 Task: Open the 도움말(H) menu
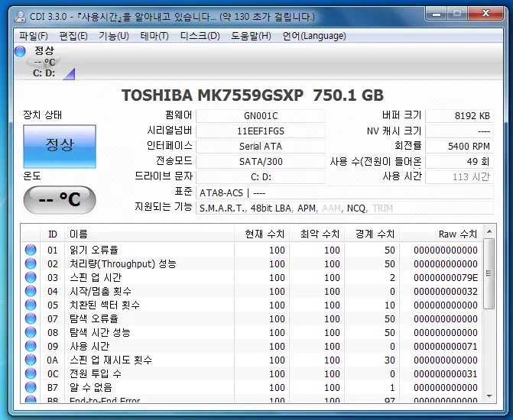coord(251,36)
